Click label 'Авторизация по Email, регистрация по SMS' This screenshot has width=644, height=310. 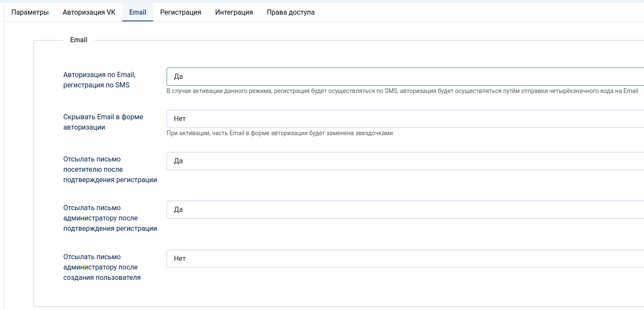coord(99,80)
